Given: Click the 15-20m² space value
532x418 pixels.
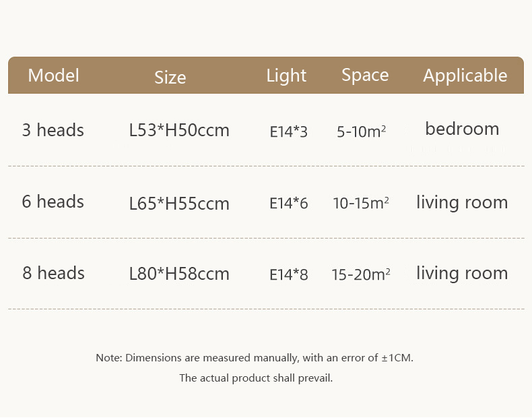Looking at the screenshot, I should click(361, 274).
